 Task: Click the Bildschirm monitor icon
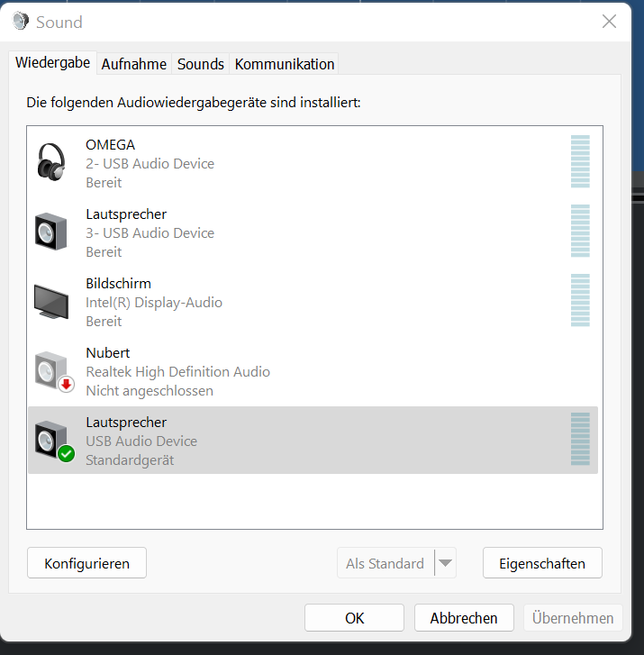point(51,301)
